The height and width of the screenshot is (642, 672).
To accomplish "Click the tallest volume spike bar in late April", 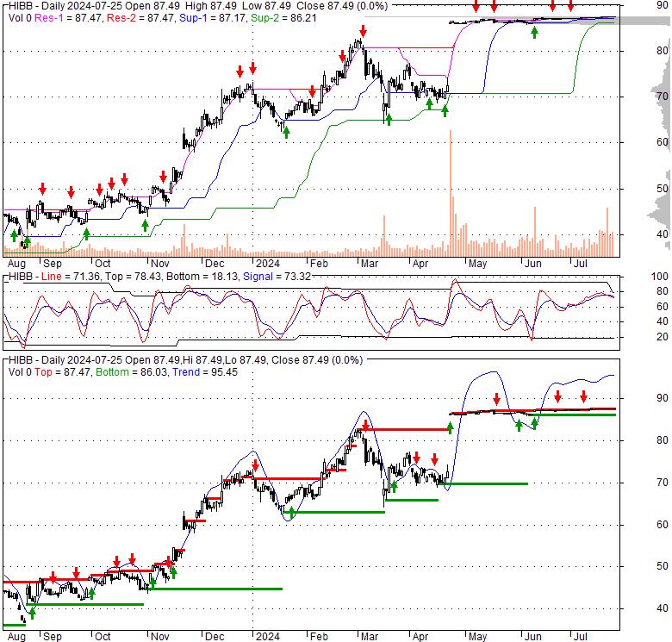I will coord(451,193).
